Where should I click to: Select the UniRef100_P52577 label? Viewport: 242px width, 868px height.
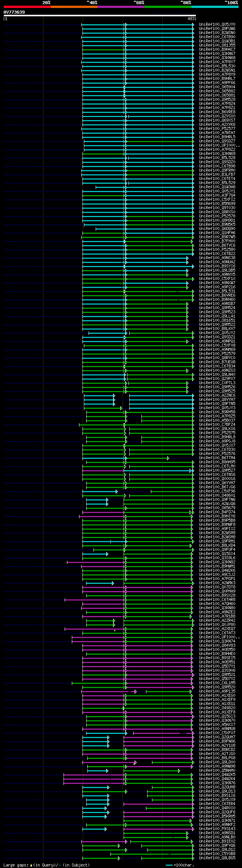point(217,129)
